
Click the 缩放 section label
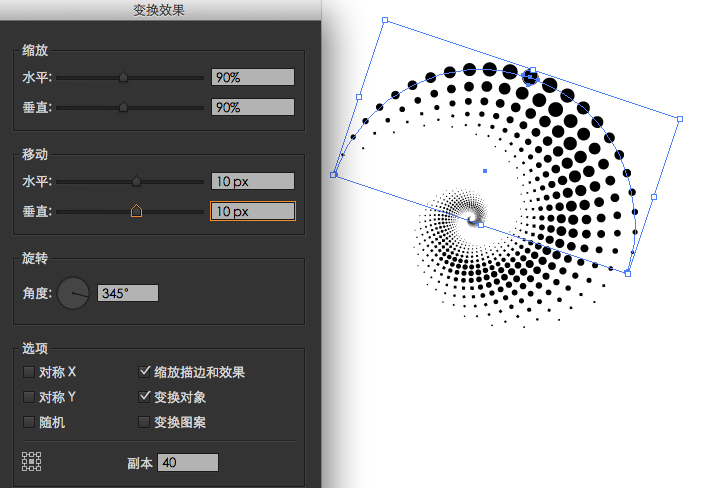(x=35, y=50)
